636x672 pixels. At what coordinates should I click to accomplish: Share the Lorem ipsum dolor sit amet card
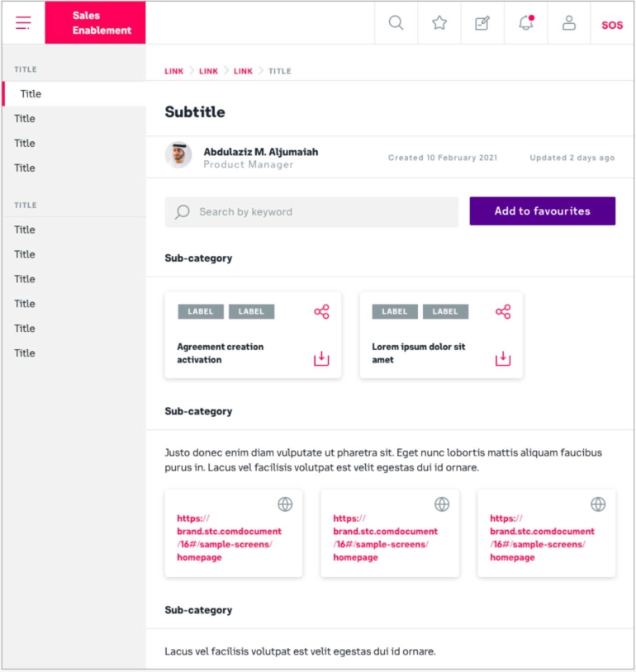[x=503, y=311]
